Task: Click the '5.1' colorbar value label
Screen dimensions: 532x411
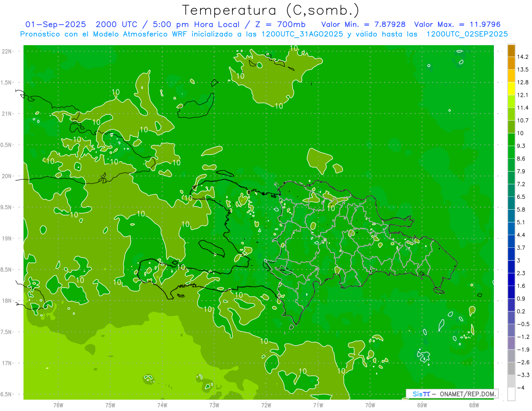Action: coord(521,222)
